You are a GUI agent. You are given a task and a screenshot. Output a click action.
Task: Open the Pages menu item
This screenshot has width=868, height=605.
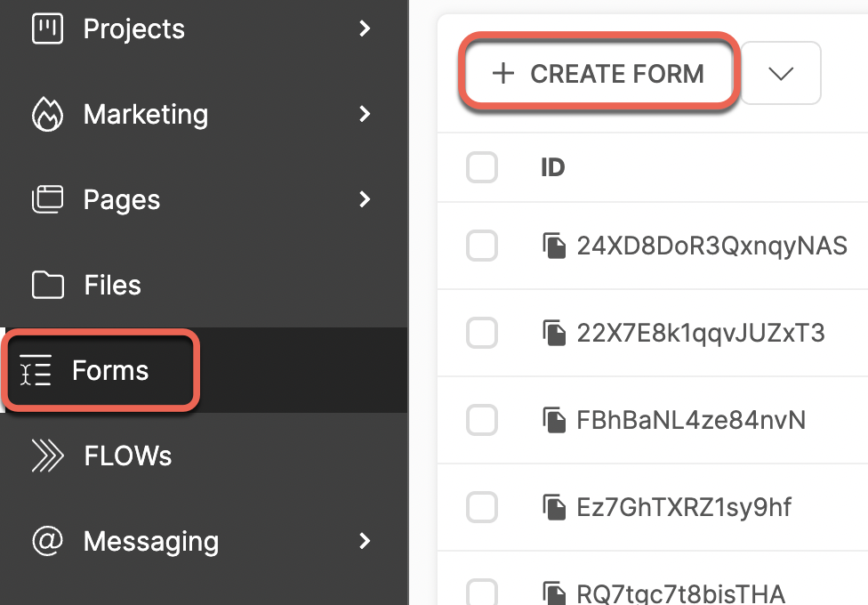coord(204,199)
